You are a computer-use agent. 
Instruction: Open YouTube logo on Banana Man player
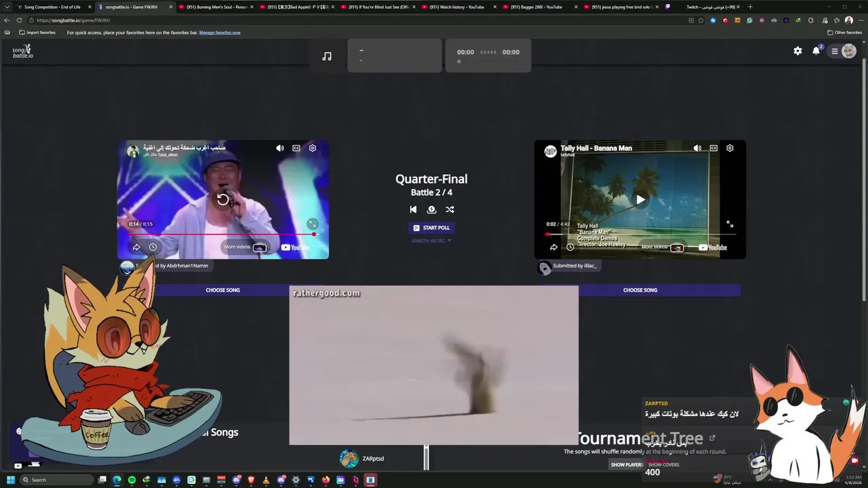pos(712,247)
